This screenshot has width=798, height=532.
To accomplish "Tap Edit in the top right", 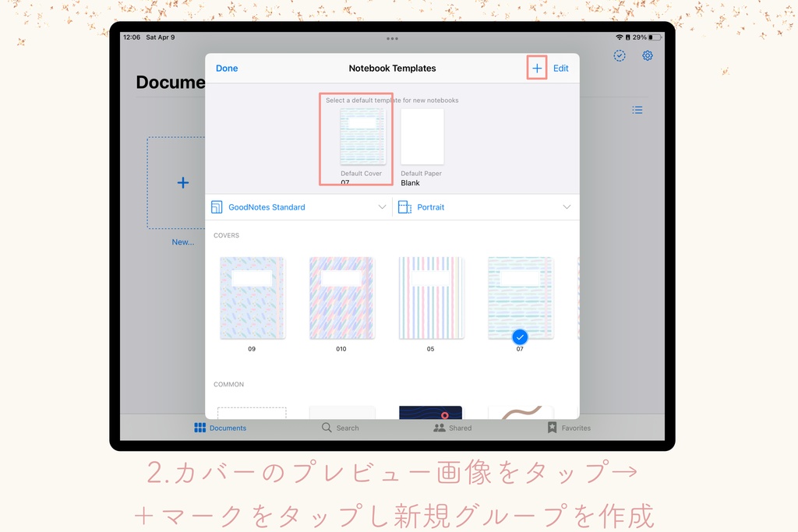I will tap(560, 68).
